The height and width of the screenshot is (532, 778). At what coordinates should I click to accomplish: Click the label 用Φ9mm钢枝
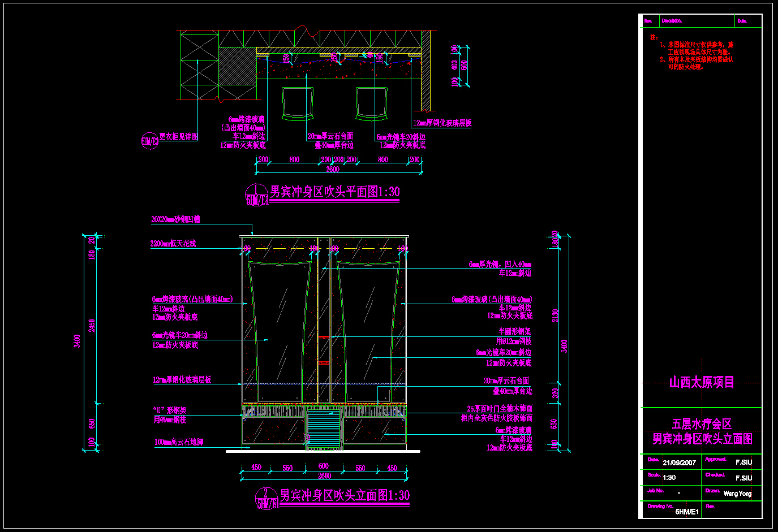[170, 420]
